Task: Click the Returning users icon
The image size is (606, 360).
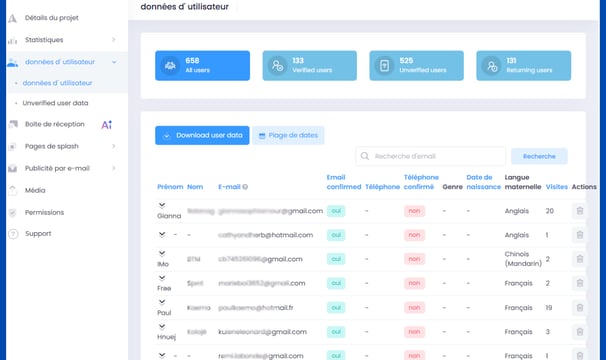Action: tap(492, 66)
